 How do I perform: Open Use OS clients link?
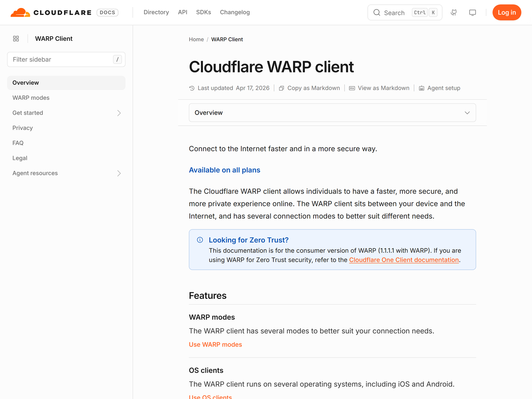pos(210,396)
